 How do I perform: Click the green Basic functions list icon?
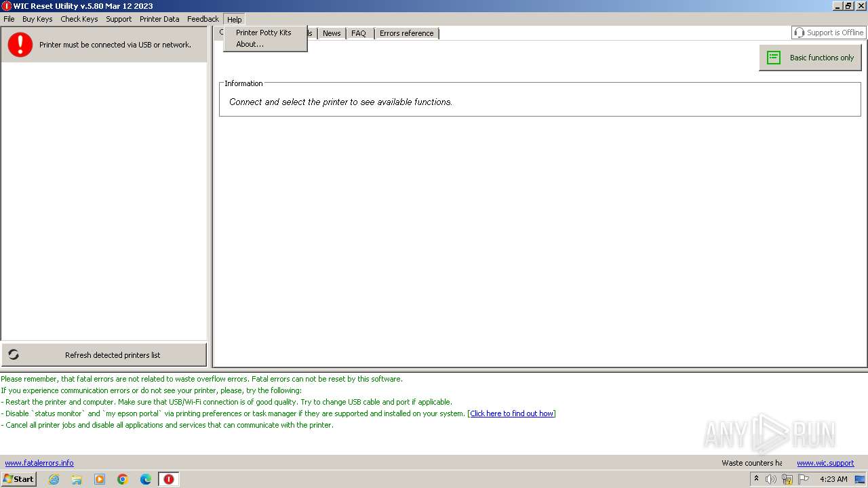[774, 58]
